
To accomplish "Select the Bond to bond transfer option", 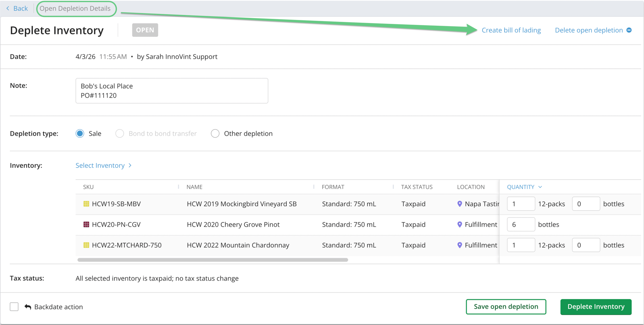I will (120, 133).
